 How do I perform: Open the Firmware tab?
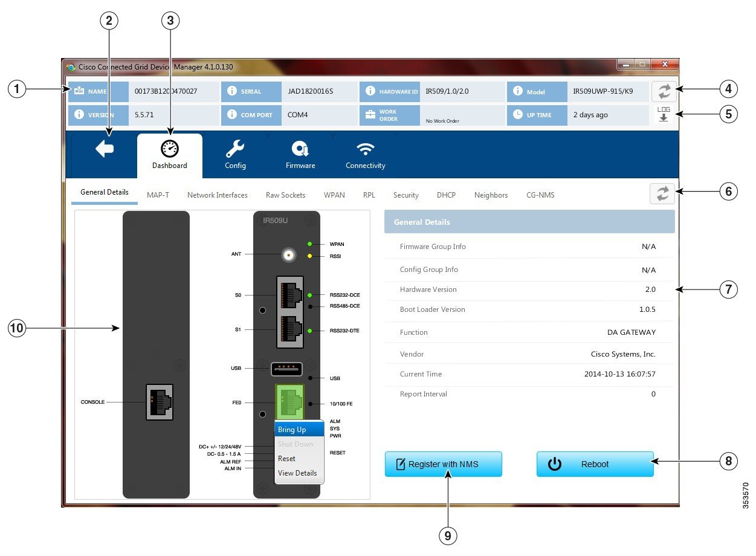point(300,156)
